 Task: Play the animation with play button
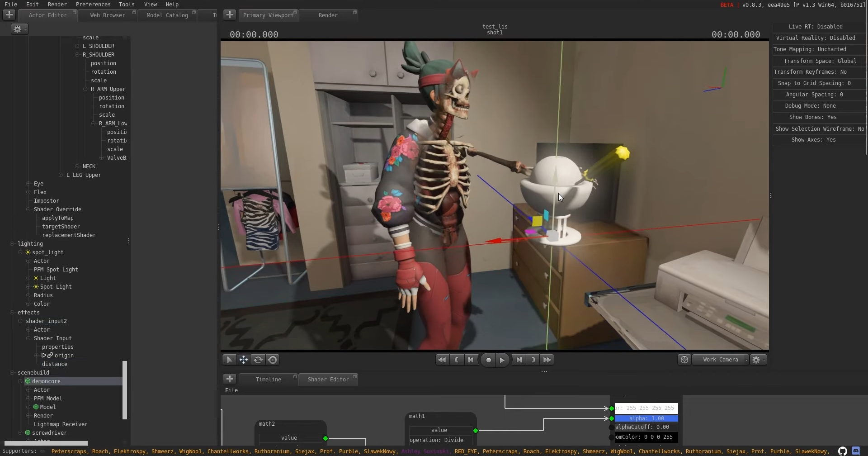pyautogui.click(x=502, y=361)
